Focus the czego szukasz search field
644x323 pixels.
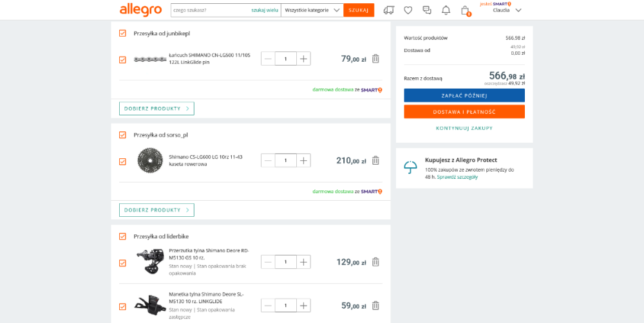coord(211,10)
